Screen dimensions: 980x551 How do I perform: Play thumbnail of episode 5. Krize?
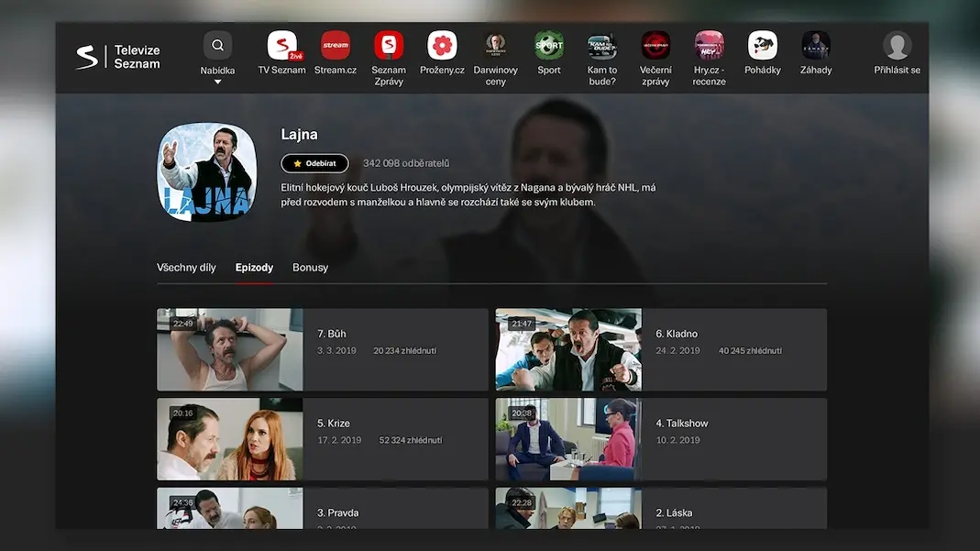pyautogui.click(x=230, y=439)
